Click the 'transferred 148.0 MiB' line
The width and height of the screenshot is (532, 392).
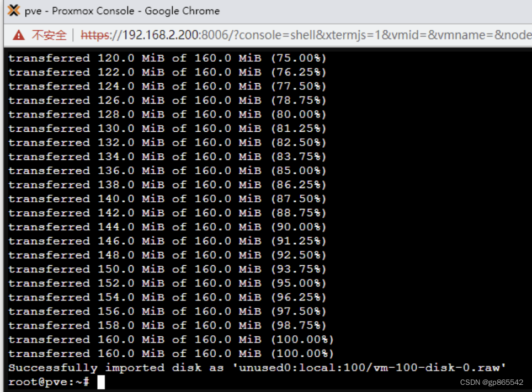(167, 255)
